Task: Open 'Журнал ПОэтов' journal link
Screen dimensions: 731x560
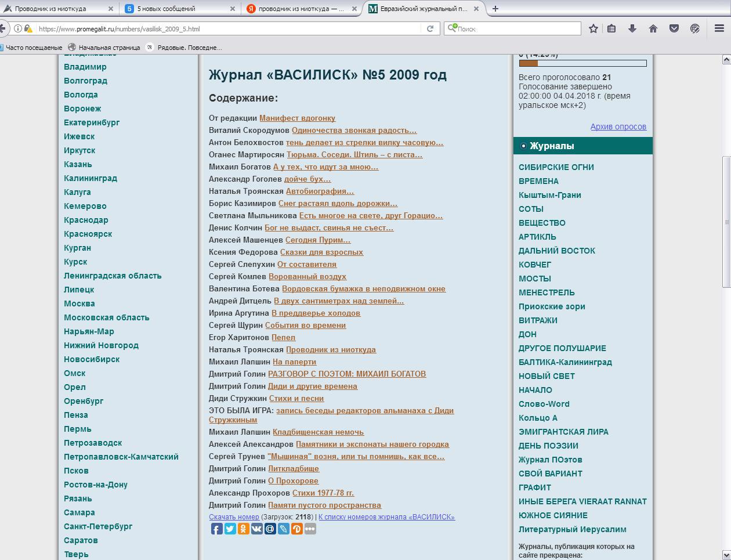Action: pos(550,460)
